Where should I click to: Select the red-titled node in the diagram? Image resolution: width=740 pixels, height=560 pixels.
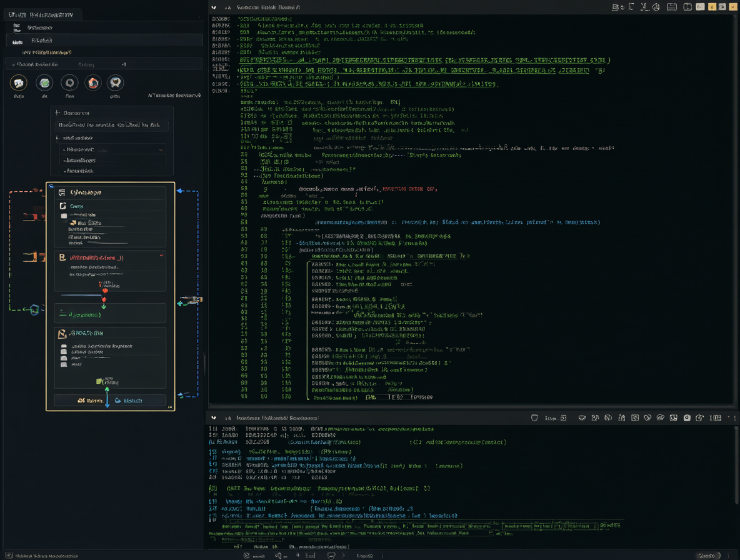(110, 271)
